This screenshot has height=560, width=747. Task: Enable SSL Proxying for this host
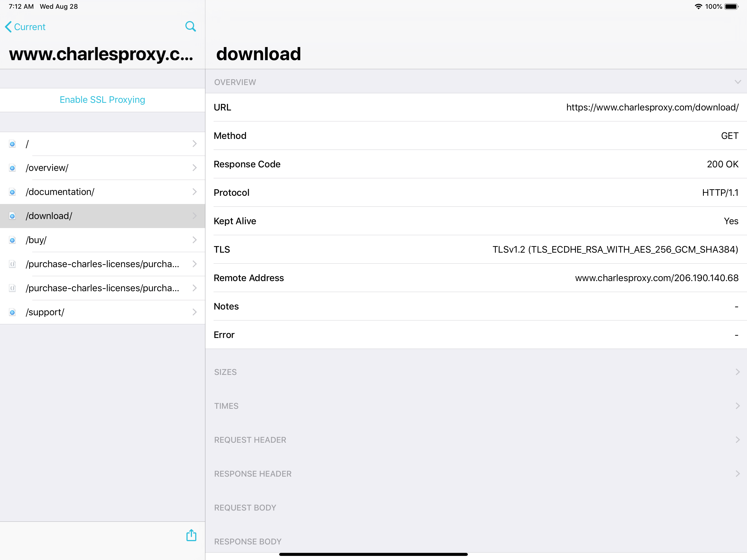pyautogui.click(x=102, y=100)
